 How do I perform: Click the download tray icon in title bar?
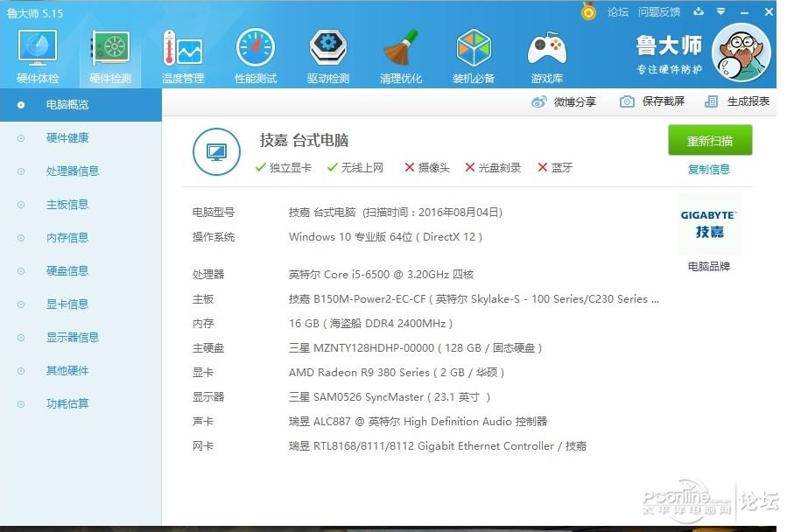point(699,11)
